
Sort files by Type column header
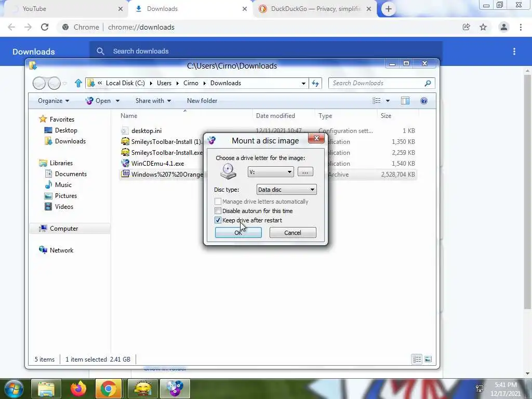(346, 116)
